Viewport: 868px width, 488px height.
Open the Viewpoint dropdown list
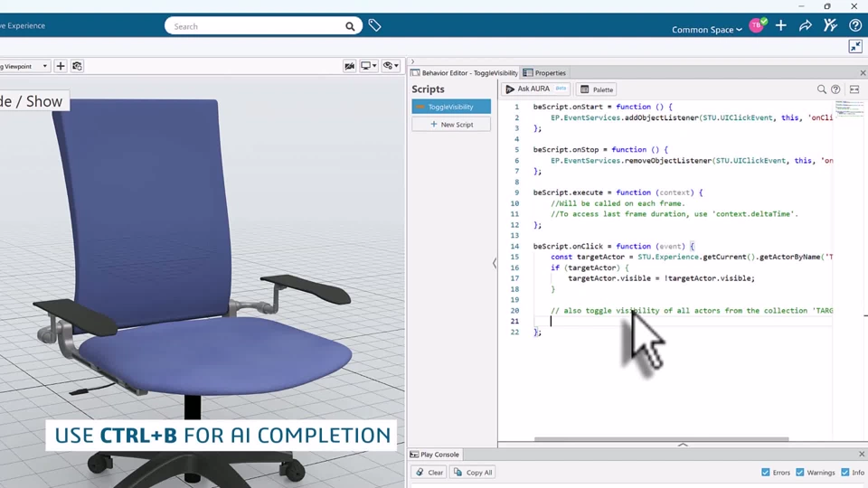tap(45, 66)
